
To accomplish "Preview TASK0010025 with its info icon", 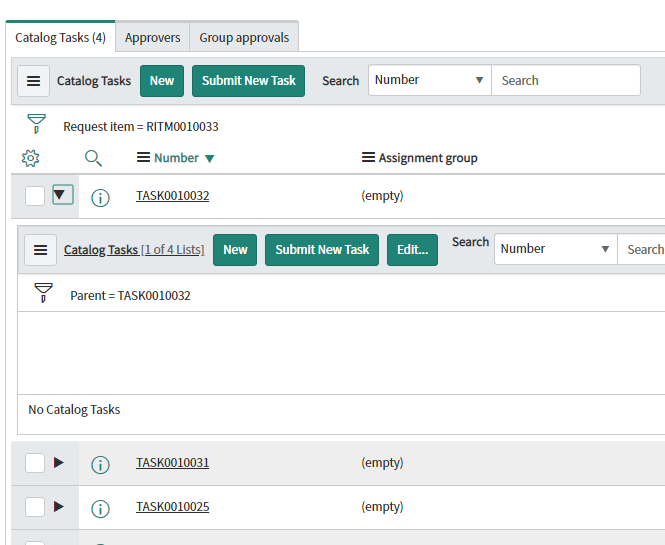I will click(101, 509).
